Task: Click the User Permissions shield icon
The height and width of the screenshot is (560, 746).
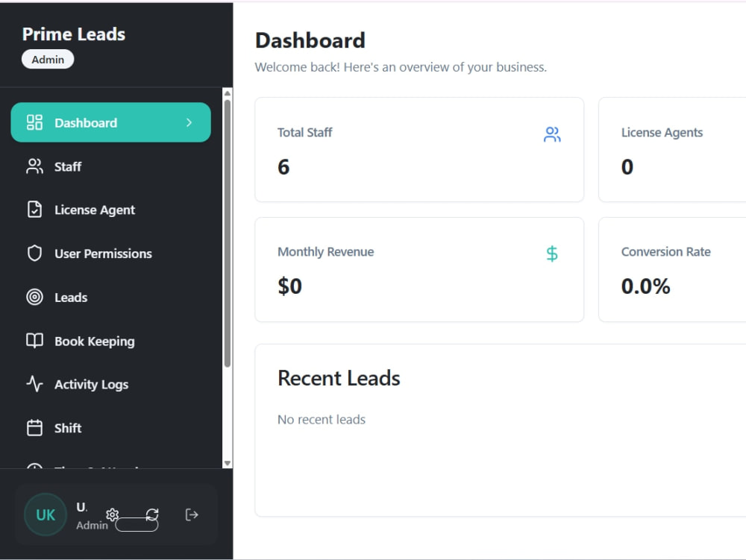Action: [x=34, y=254]
